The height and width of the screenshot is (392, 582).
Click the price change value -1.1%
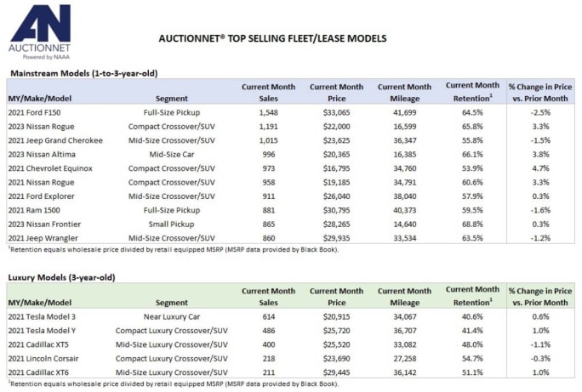coord(540,344)
